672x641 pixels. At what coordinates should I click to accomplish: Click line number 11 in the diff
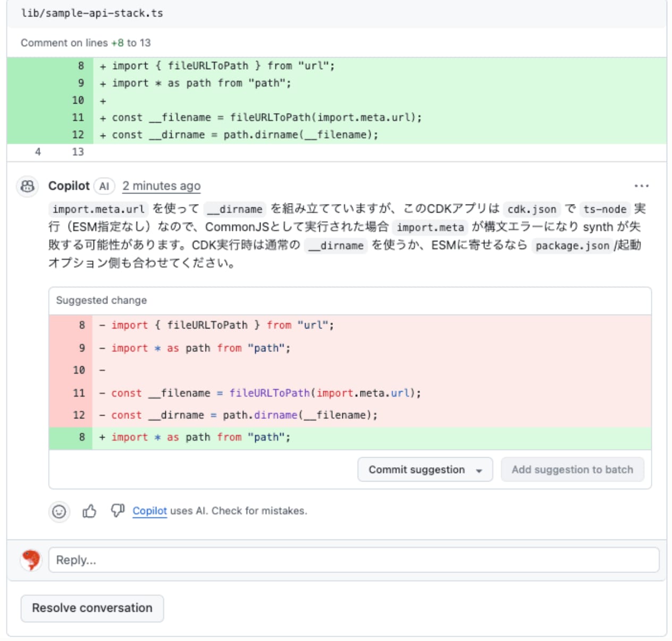click(x=78, y=117)
